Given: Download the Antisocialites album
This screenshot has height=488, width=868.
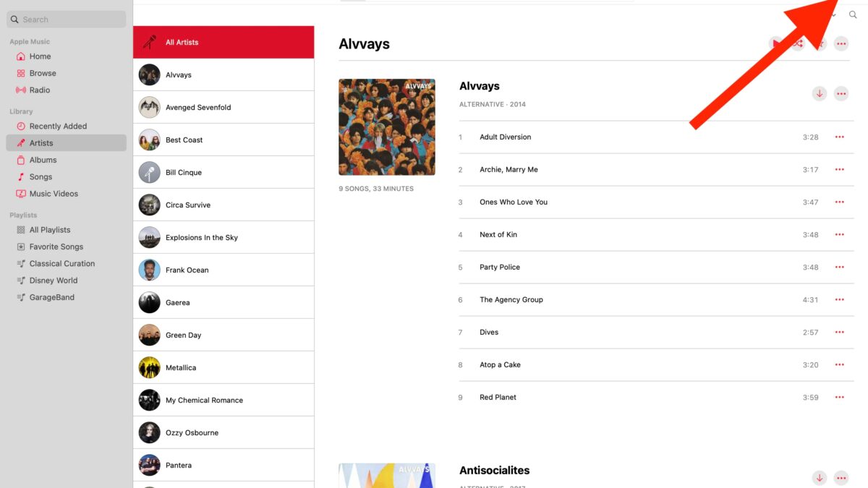Looking at the screenshot, I should 820,478.
